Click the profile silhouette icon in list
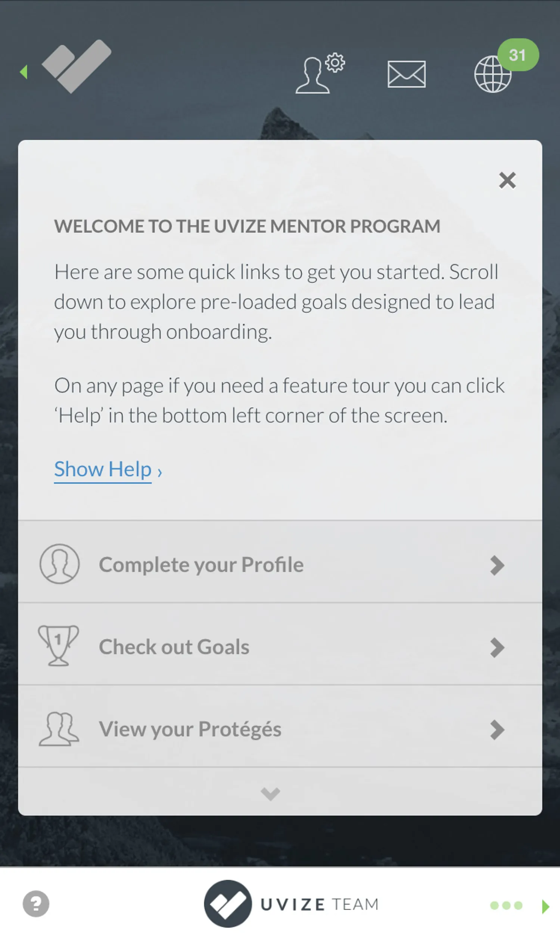This screenshot has width=560, height=938. click(59, 564)
